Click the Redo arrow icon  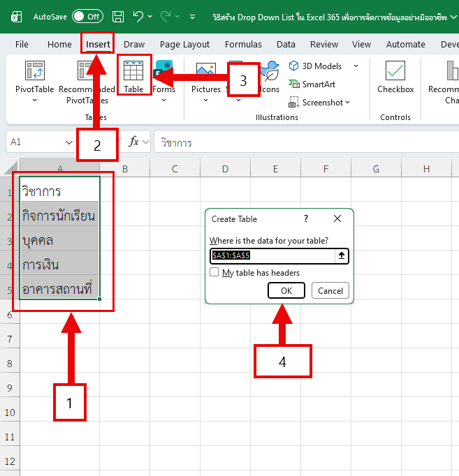(166, 16)
